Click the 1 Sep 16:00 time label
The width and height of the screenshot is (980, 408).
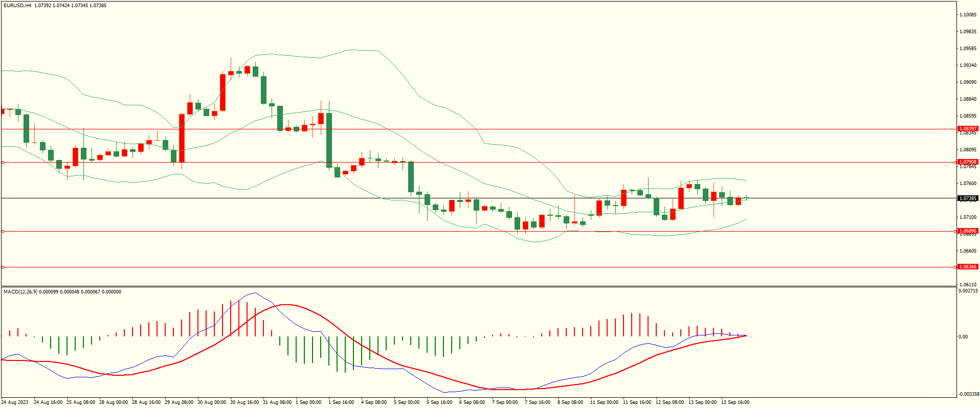341,402
